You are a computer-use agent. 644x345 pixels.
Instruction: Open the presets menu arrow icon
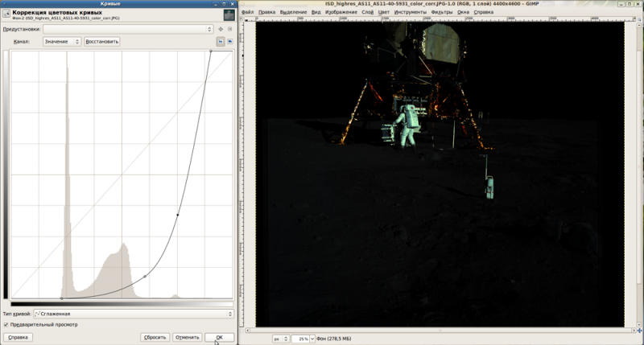tap(230, 29)
